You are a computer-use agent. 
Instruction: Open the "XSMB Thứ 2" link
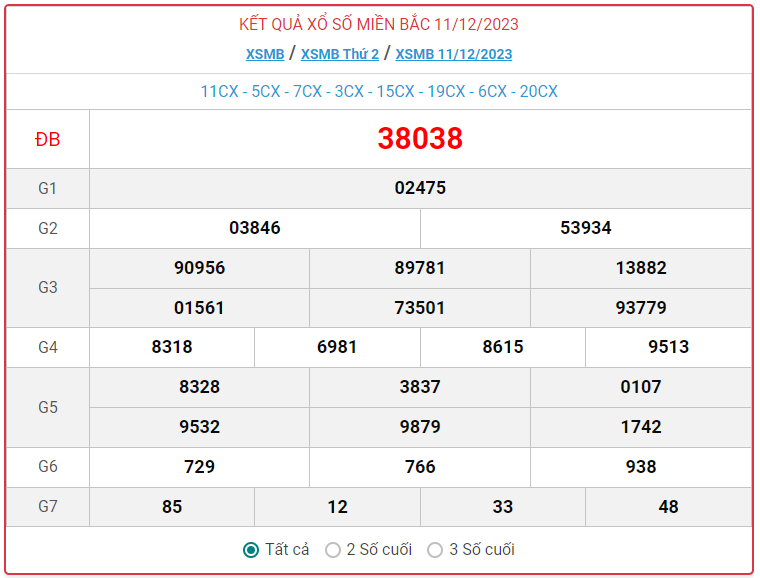pos(340,54)
